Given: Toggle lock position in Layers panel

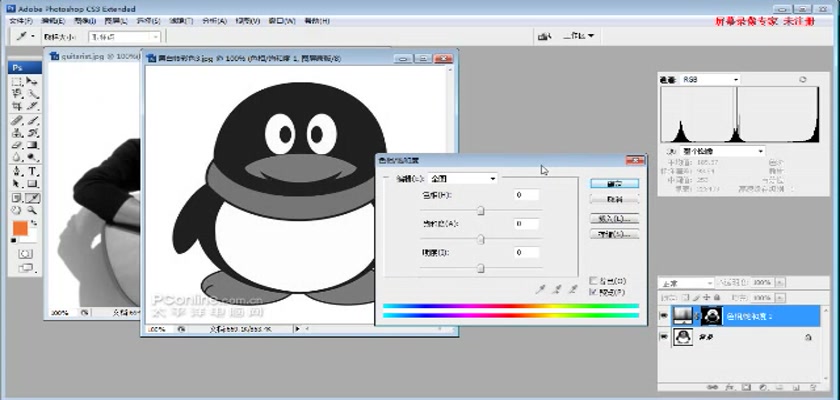Looking at the screenshot, I should (706, 298).
